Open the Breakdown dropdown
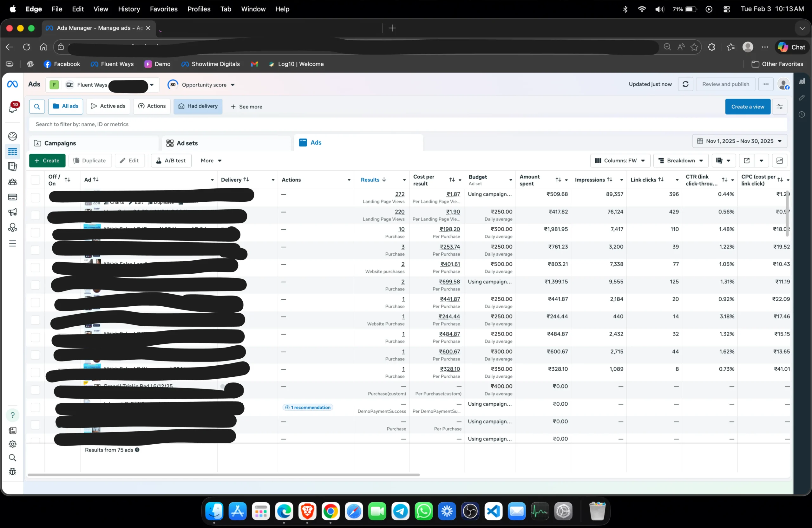Screen dimensions: 812x528 680,161
